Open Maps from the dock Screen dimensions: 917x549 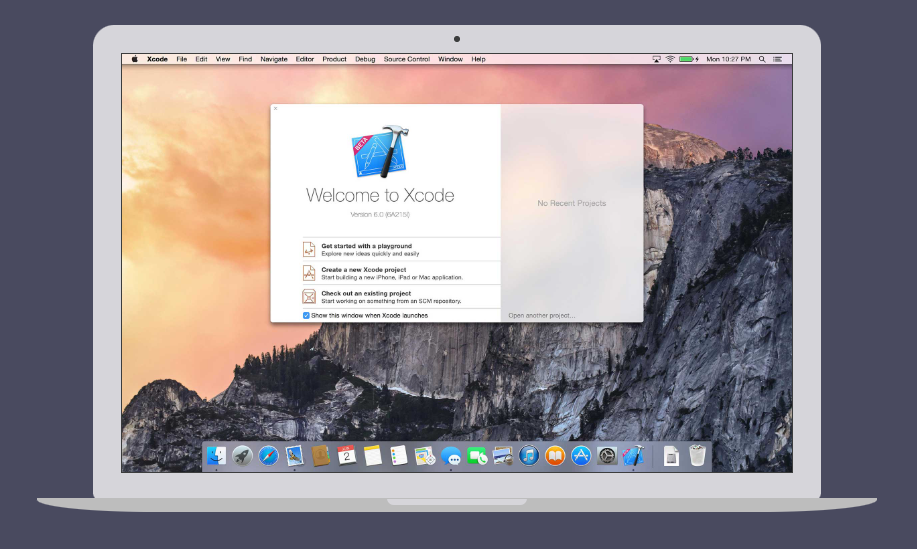[x=425, y=455]
